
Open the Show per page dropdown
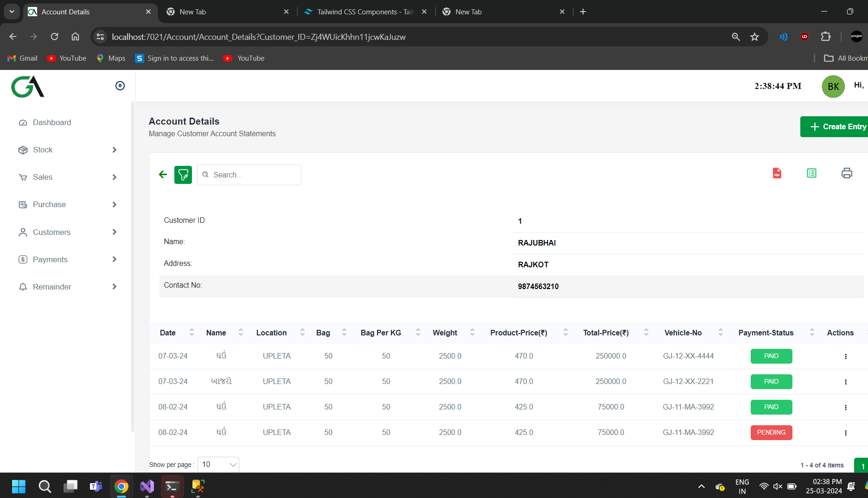pyautogui.click(x=218, y=465)
